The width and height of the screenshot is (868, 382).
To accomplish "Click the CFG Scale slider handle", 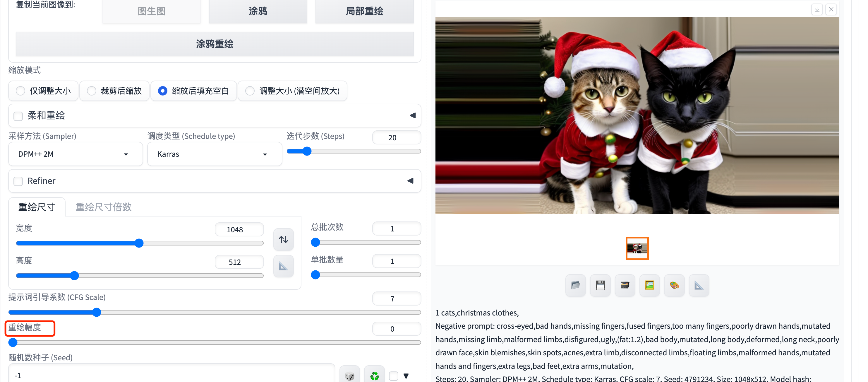I will [97, 312].
